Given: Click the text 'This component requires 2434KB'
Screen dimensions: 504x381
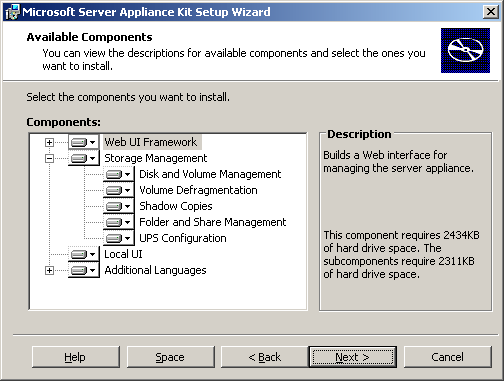Looking at the screenshot, I should pyautogui.click(x=401, y=235).
